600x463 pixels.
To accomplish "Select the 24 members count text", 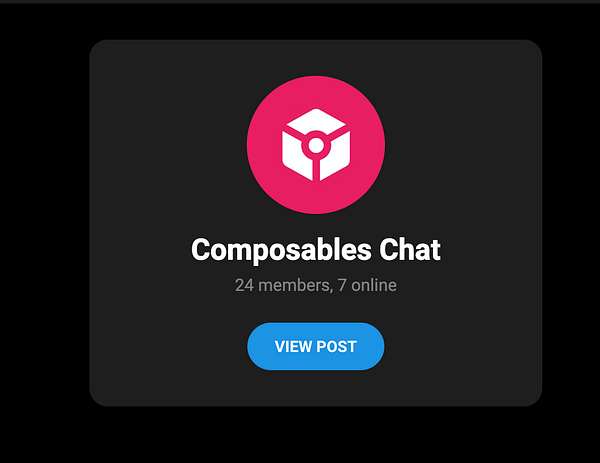I will click(x=282, y=285).
